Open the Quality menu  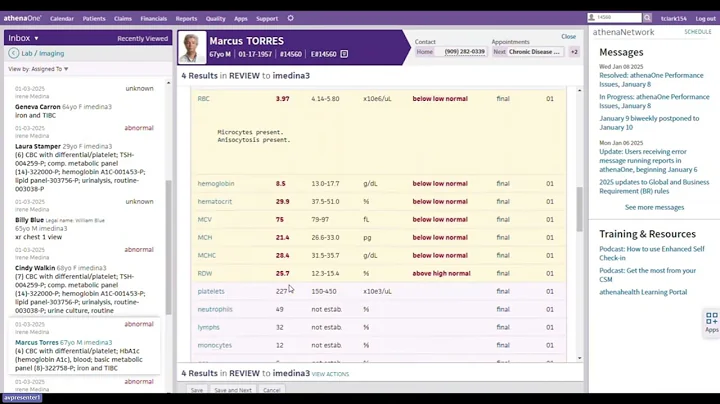coord(215,19)
